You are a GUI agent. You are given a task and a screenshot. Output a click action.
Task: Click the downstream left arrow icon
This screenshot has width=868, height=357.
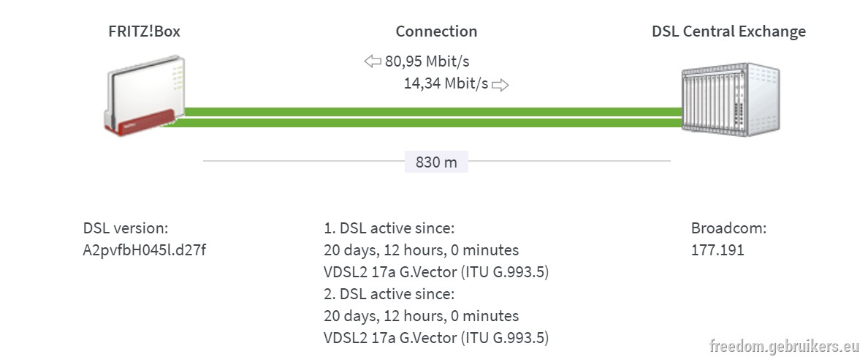point(373,61)
